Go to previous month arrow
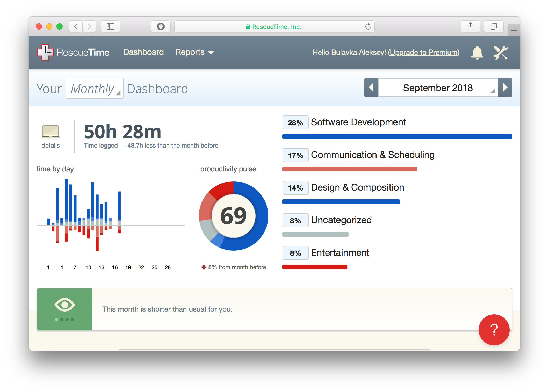The height and width of the screenshot is (392, 549). (x=371, y=88)
